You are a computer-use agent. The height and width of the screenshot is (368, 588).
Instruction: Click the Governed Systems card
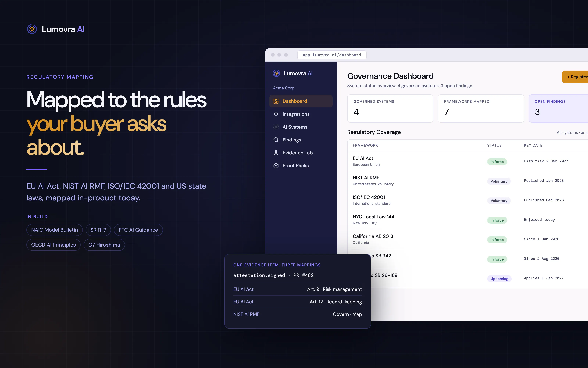click(390, 108)
